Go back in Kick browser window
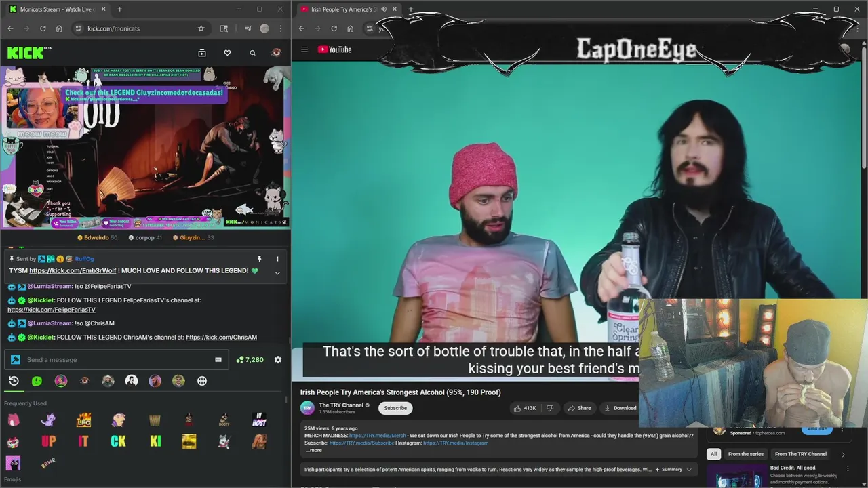Viewport: 868px width, 488px height. pos(10,28)
